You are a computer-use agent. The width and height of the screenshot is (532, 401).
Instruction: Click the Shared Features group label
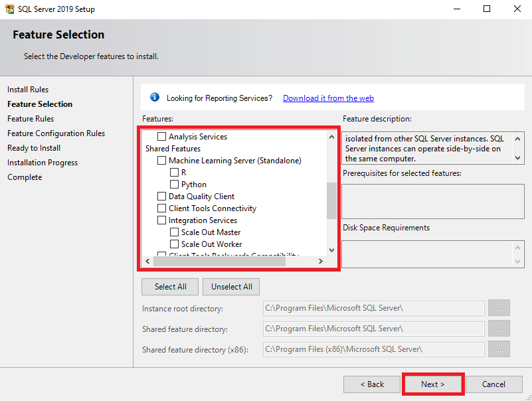pos(173,149)
